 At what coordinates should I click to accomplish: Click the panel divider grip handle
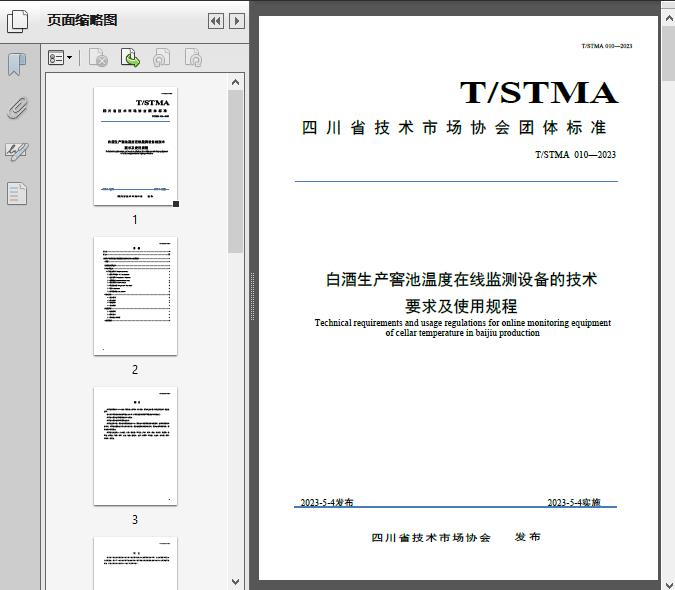(x=253, y=296)
